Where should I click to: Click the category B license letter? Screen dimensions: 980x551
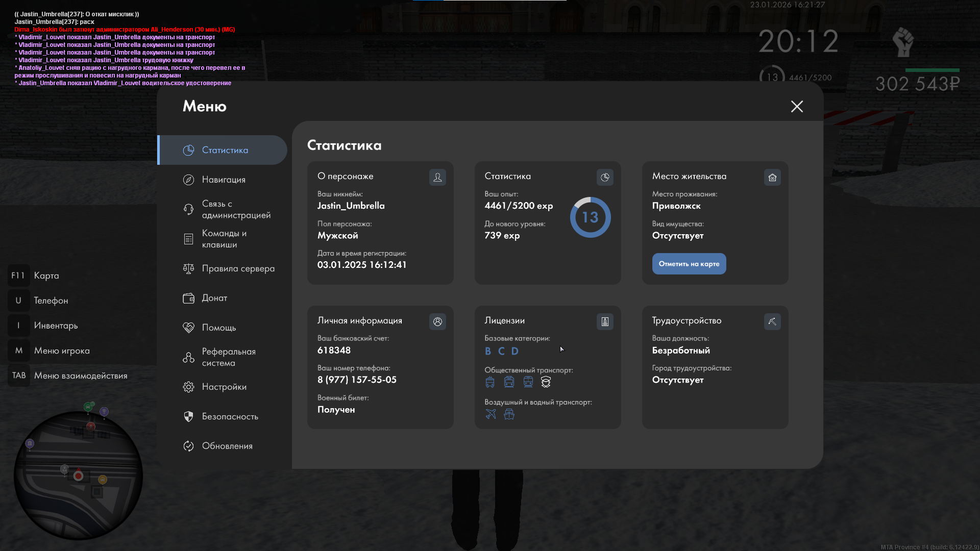[x=488, y=351]
